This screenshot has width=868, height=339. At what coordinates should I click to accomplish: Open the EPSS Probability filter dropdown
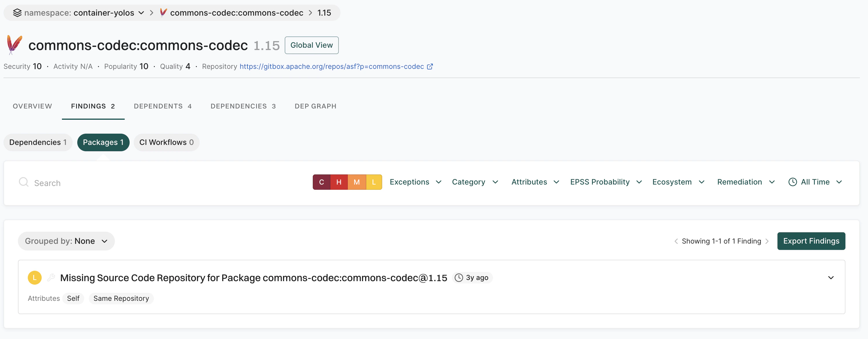point(606,182)
